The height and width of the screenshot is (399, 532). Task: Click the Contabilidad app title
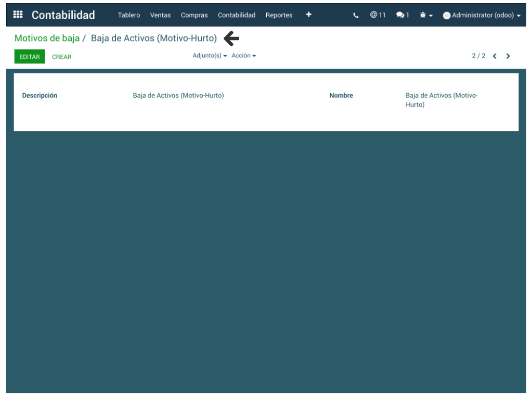coord(63,15)
